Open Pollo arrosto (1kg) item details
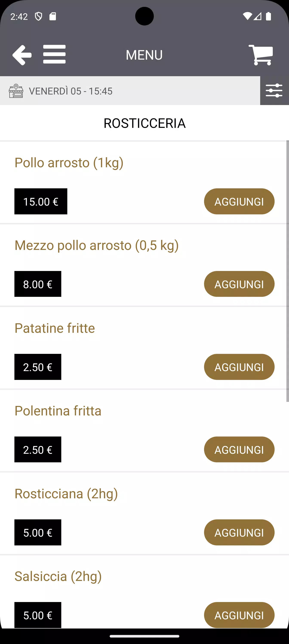 69,163
